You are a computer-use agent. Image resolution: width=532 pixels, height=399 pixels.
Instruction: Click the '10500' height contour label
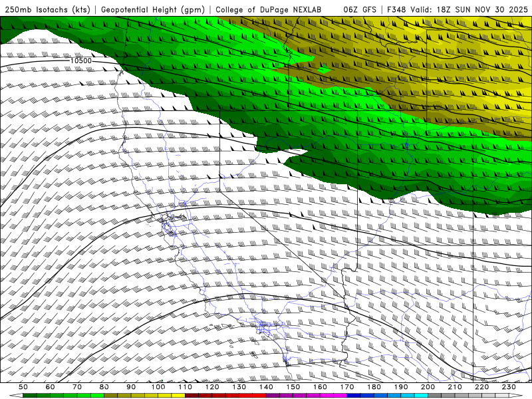[80, 61]
